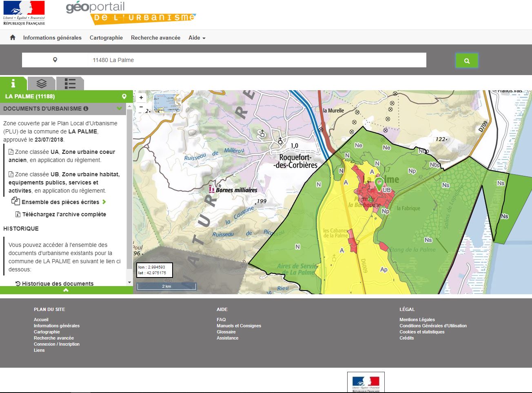This screenshot has height=393, width=532.
Task: Click the location pin beside search field
Action: [x=55, y=60]
